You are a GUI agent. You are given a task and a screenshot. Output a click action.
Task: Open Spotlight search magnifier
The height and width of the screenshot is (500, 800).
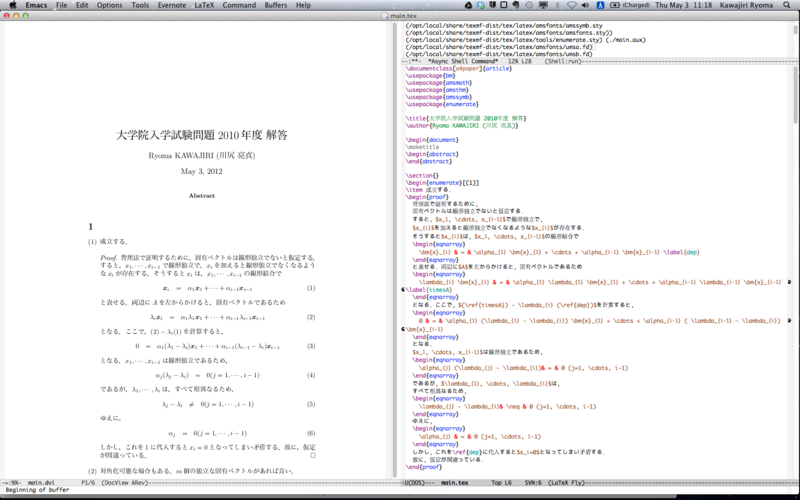coord(787,5)
